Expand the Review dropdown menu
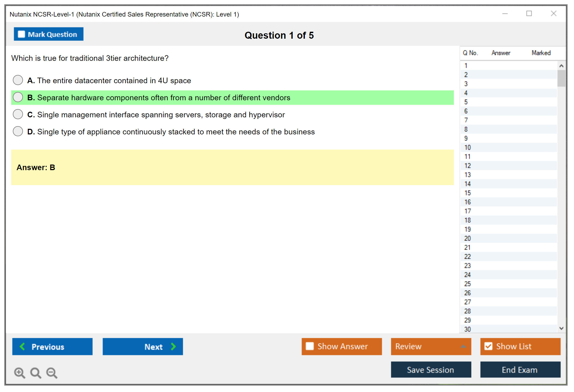The image size is (574, 392). point(463,346)
